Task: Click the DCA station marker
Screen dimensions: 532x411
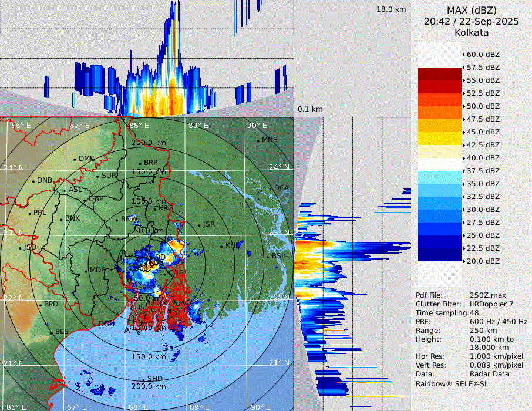Action: point(271,188)
